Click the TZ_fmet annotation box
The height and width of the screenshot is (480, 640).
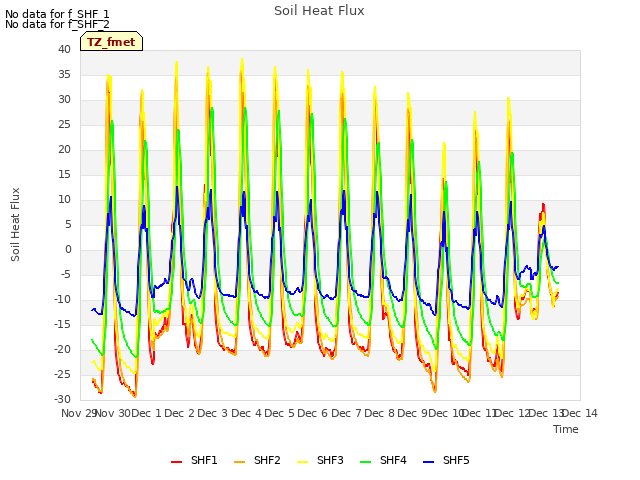(x=111, y=41)
